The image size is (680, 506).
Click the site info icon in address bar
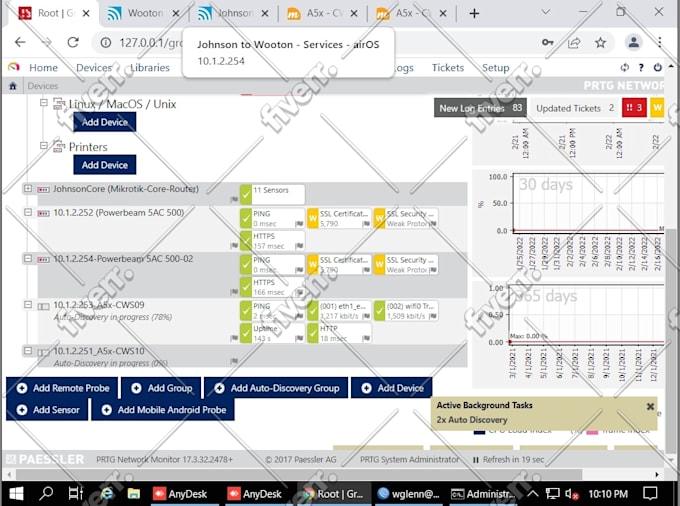point(106,42)
